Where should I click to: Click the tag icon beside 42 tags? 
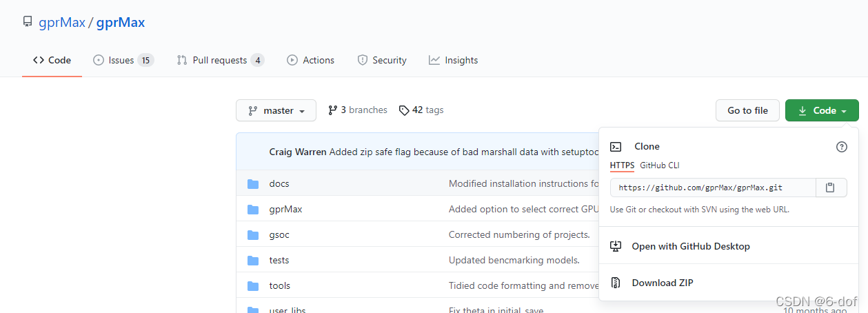pyautogui.click(x=404, y=110)
